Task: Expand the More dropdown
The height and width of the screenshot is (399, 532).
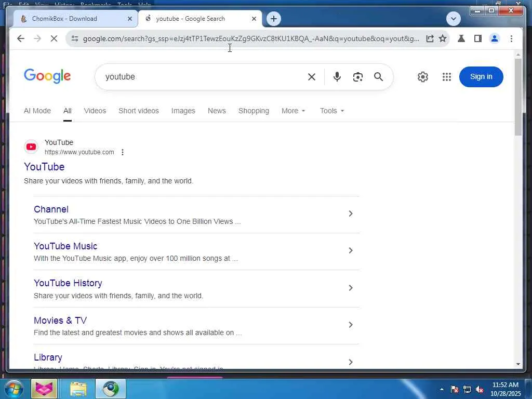Action: [294, 111]
